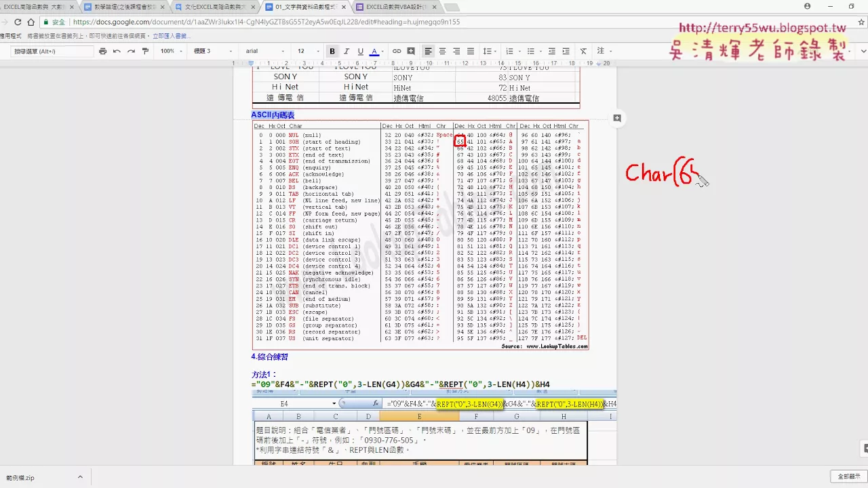Open the heading style dropdown
868x488 pixels.
pyautogui.click(x=212, y=52)
